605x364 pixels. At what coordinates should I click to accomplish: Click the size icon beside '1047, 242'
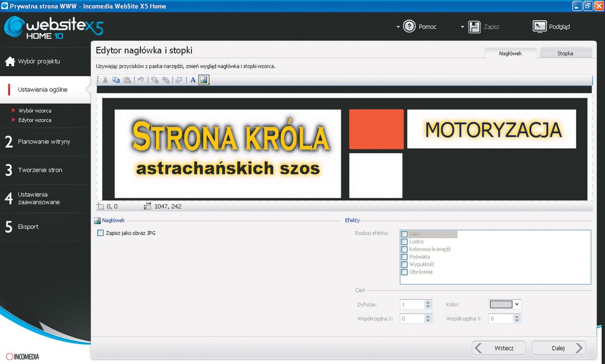pos(147,207)
